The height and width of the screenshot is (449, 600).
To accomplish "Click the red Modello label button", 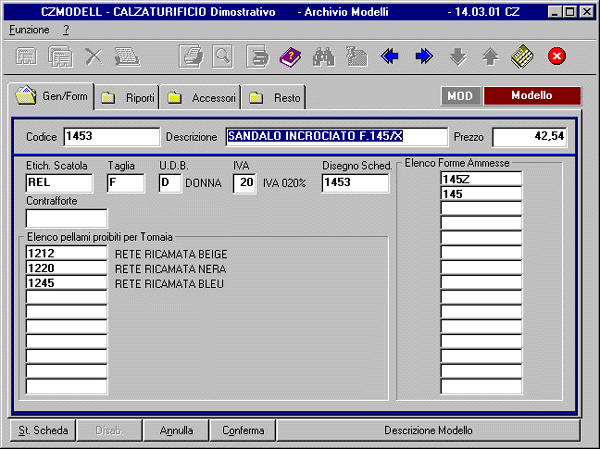I will pos(532,96).
